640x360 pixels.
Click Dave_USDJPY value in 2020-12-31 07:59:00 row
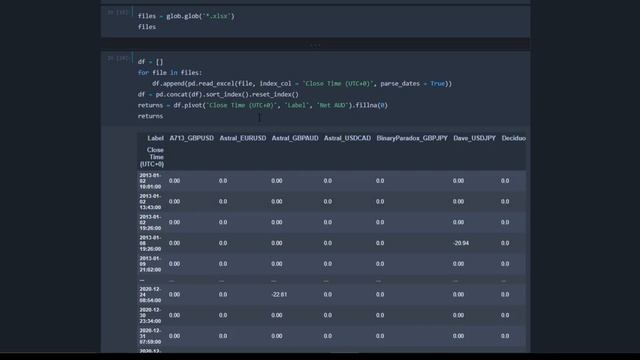click(x=458, y=336)
